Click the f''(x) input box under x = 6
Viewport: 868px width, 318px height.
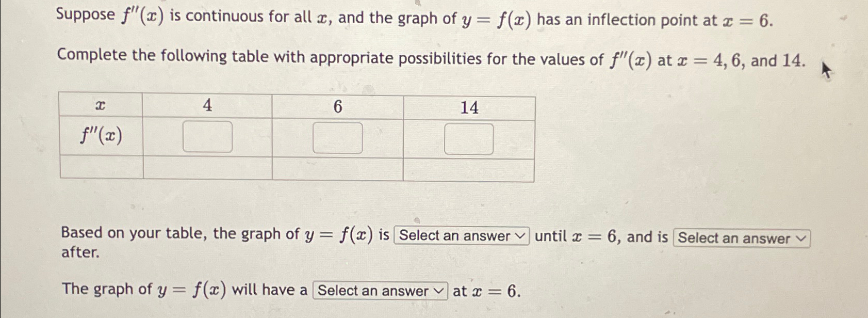(338, 137)
